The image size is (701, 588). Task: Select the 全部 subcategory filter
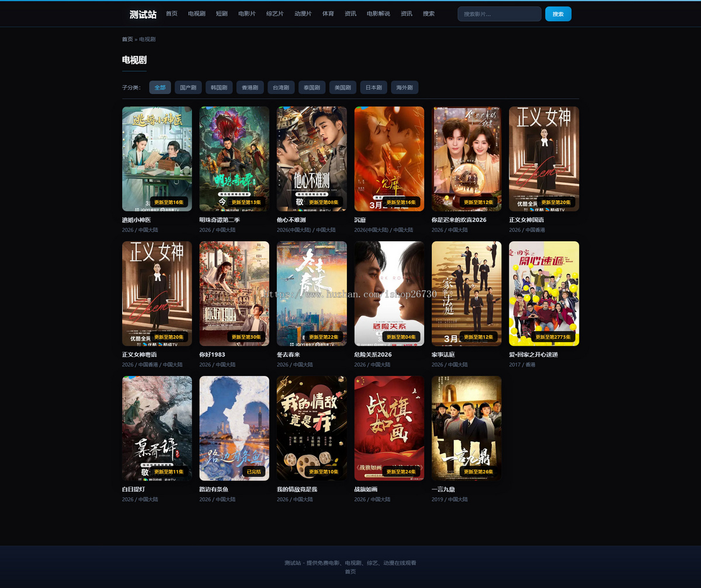(x=160, y=88)
